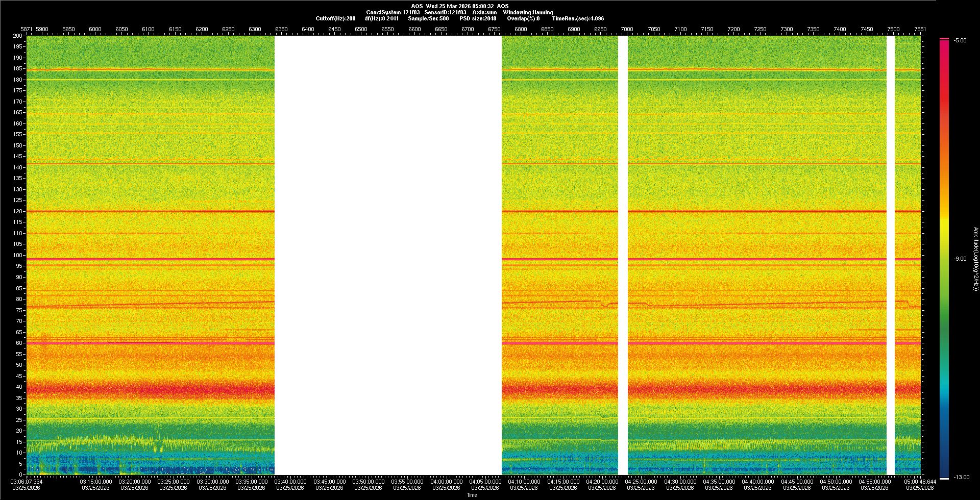The height and width of the screenshot is (500, 980).
Task: Click the 03:40:00.000 time axis tick label
Action: point(290,481)
